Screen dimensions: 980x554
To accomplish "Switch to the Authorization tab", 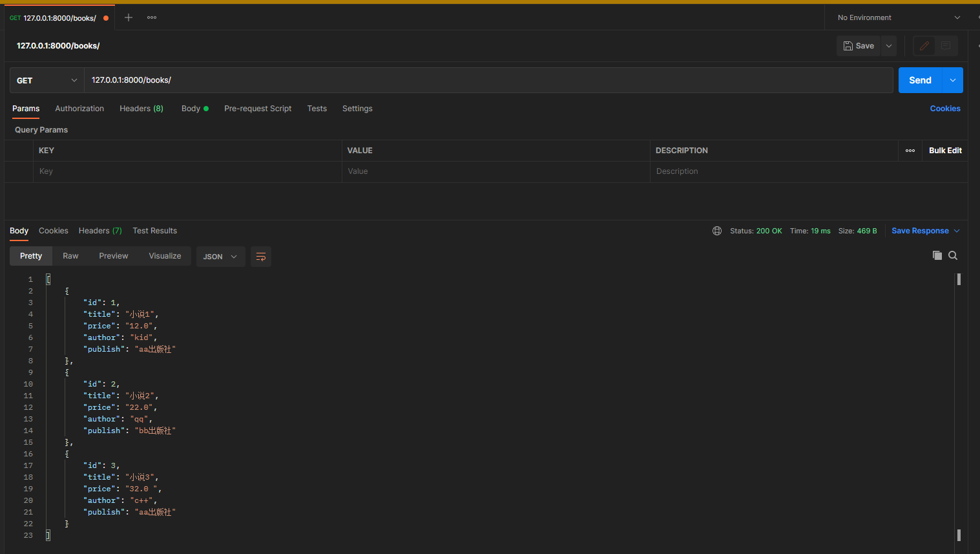I will click(79, 109).
